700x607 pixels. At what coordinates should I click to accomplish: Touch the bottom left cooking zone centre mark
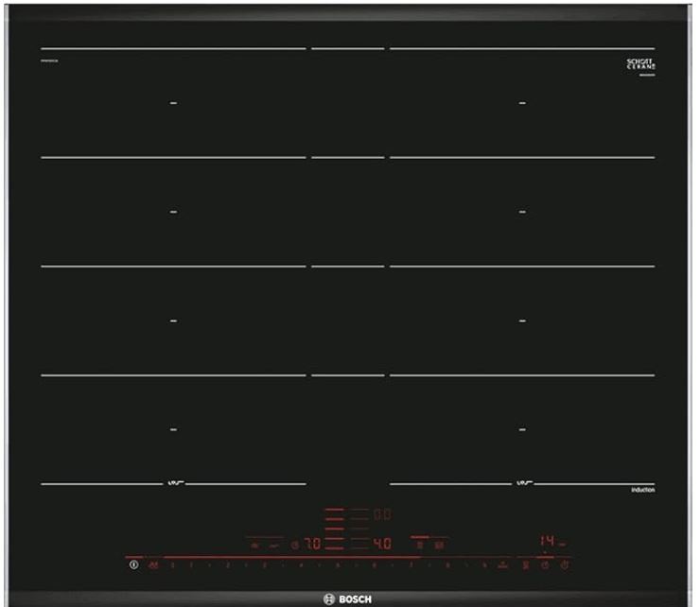[174, 430]
